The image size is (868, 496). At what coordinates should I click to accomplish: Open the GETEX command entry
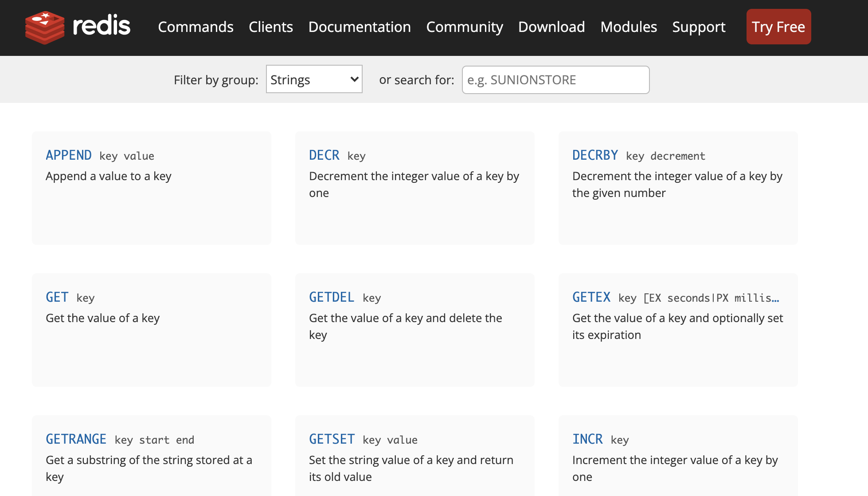point(591,297)
